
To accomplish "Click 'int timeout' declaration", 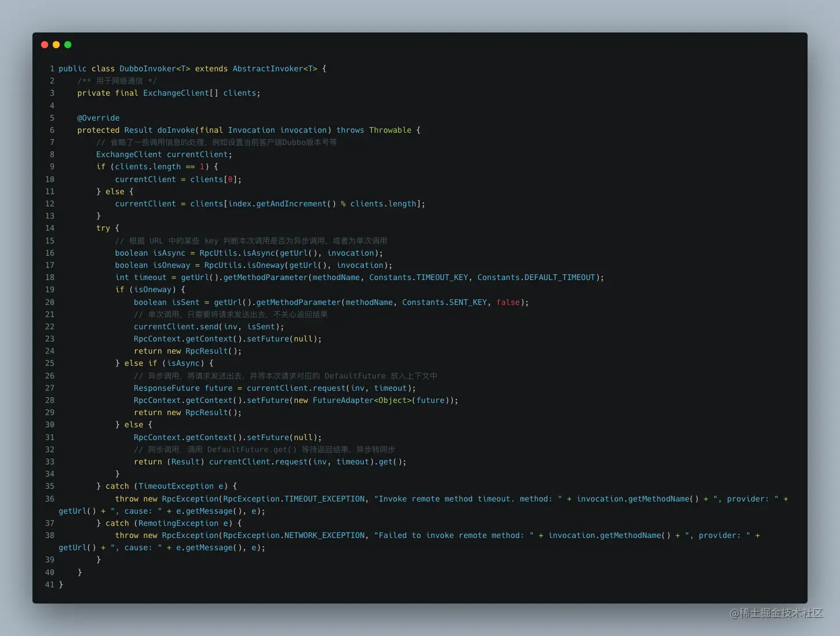I will coord(141,277).
